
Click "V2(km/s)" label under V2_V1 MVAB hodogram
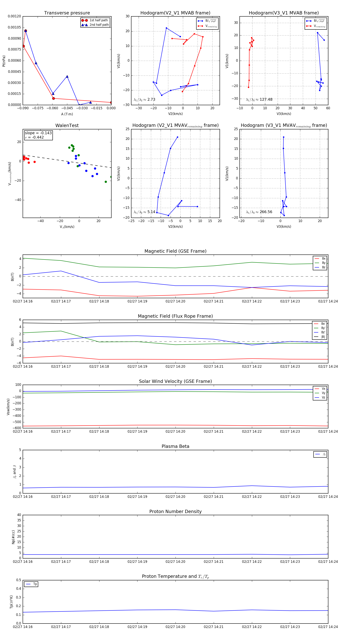point(175,114)
